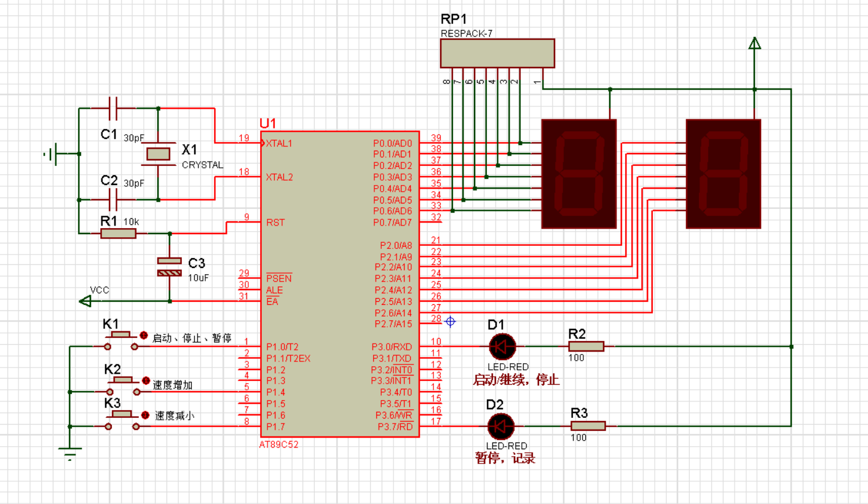Screen dimensions: 868x504
Task: Select push button K2 symbol
Action: (123, 386)
